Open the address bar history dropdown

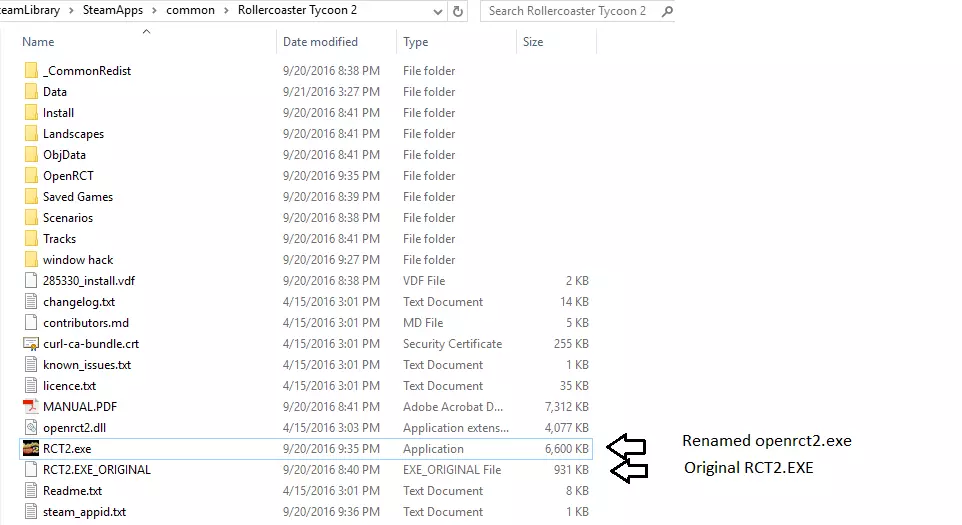(438, 11)
